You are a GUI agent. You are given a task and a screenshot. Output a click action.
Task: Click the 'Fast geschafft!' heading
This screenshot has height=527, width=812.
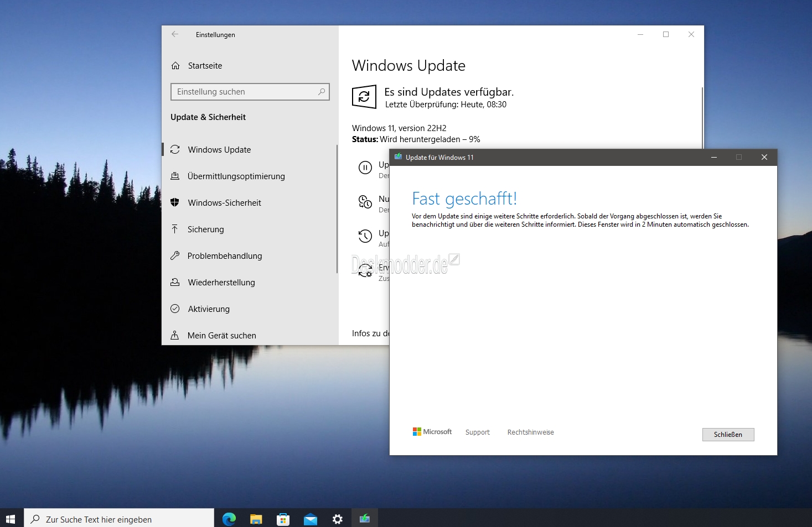(x=464, y=199)
